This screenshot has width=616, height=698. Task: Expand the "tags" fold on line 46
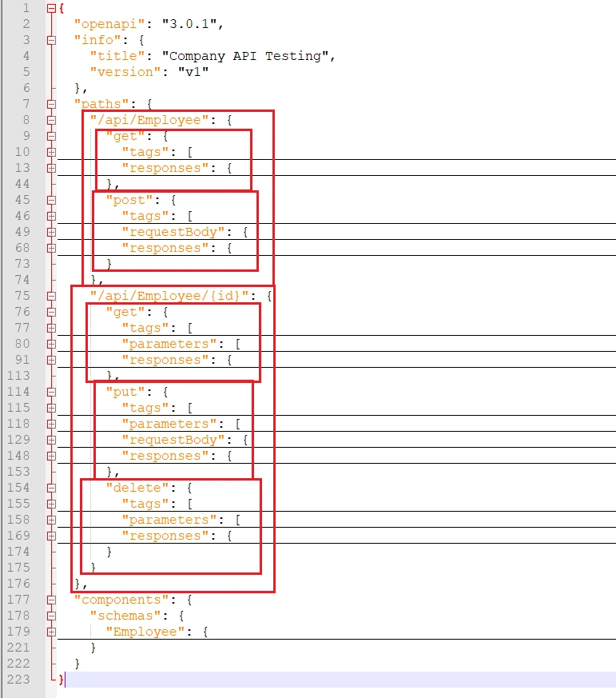[x=52, y=217]
